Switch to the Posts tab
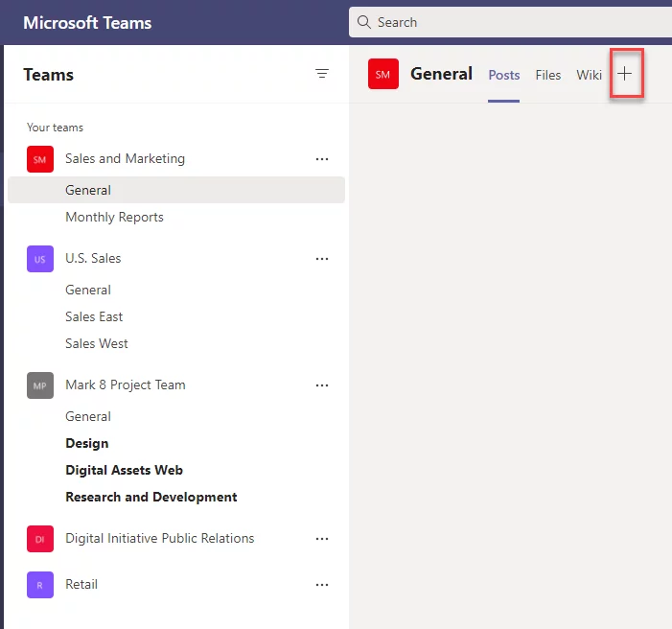672x629 pixels. 504,75
